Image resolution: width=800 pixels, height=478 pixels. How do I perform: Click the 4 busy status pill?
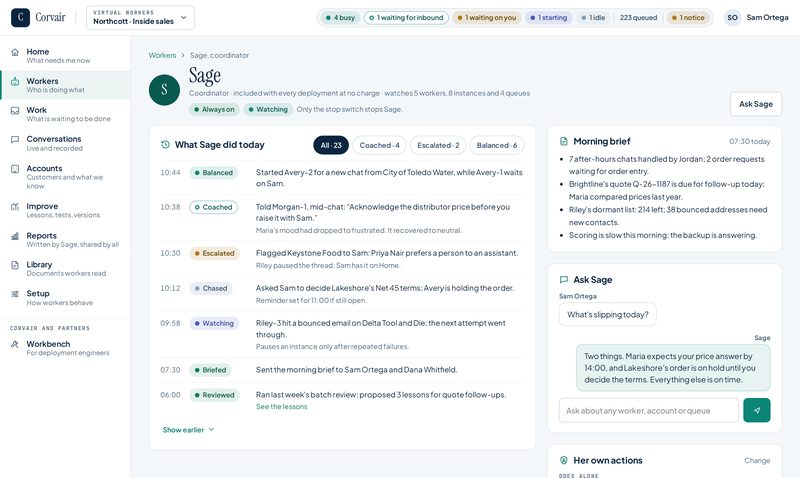point(340,17)
